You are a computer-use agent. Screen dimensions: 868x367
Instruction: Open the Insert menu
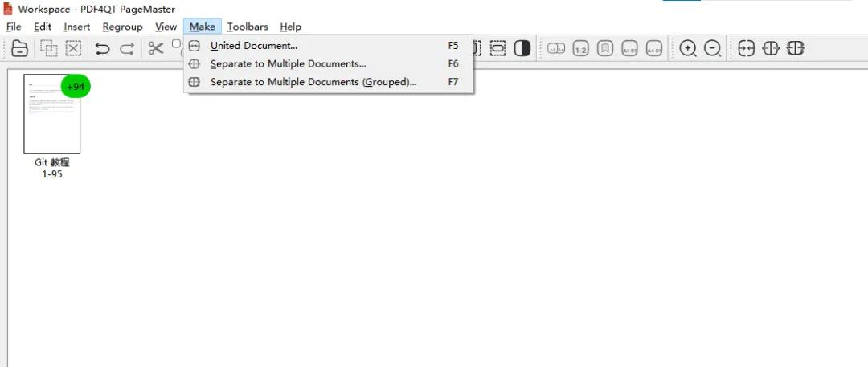pyautogui.click(x=77, y=27)
